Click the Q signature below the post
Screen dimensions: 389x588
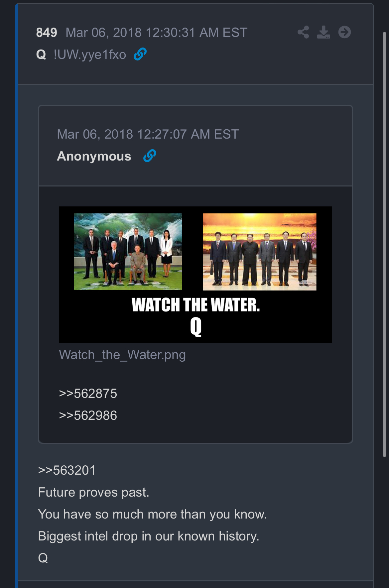tap(43, 558)
